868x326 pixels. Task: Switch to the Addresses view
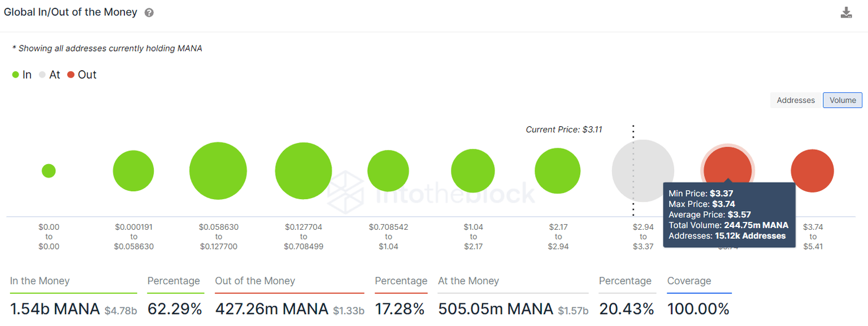click(x=796, y=100)
